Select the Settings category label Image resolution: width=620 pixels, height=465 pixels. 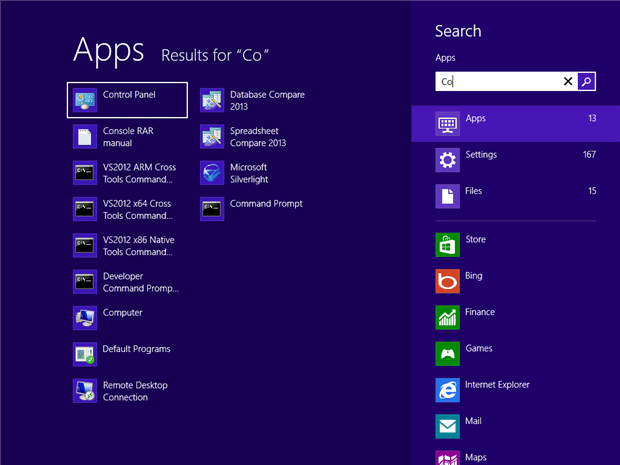point(481,155)
